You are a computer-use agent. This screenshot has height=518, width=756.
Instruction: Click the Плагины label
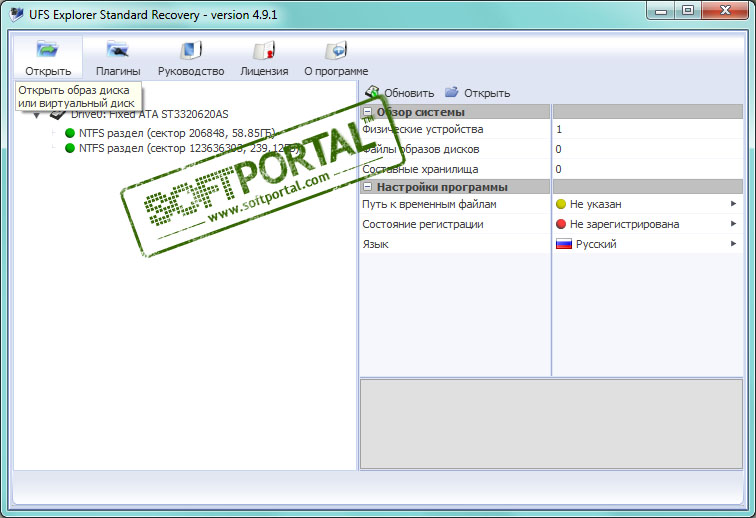pos(118,71)
